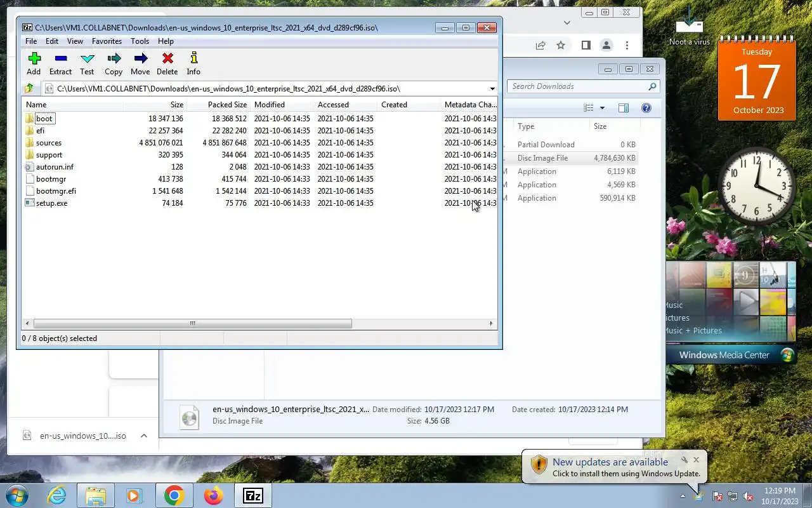Screen dimensions: 812x508
Task: Sort the list by the Name column
Action: 72,105
